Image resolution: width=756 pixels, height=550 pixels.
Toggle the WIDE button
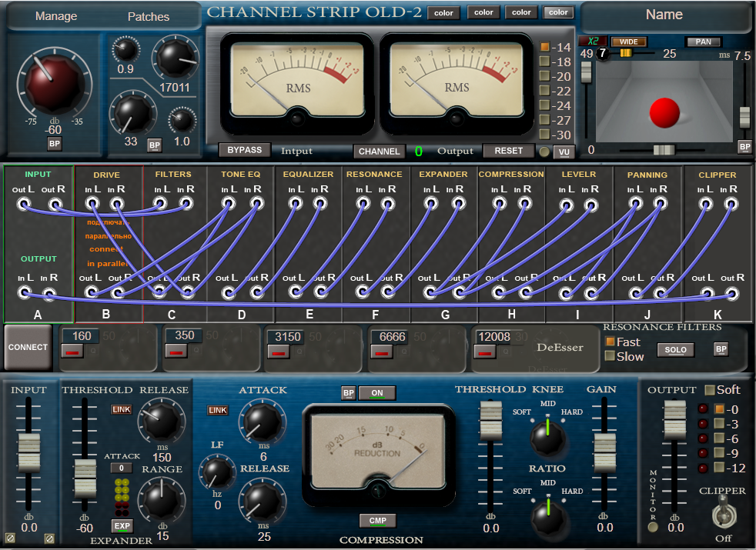point(629,42)
